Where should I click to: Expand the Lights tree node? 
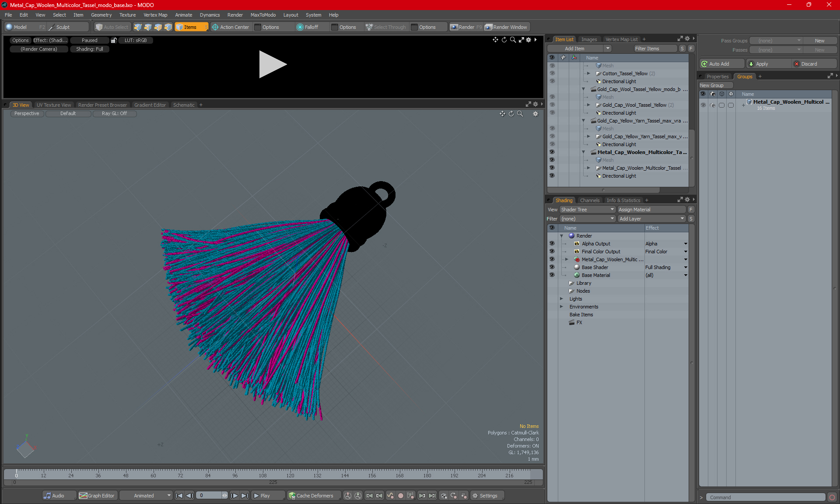(562, 299)
